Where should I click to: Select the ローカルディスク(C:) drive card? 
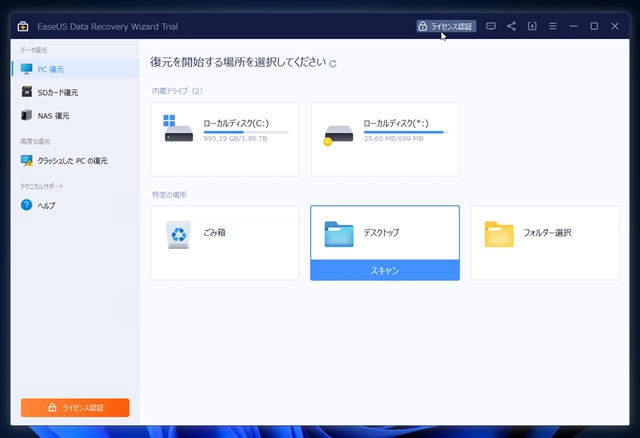click(x=225, y=139)
